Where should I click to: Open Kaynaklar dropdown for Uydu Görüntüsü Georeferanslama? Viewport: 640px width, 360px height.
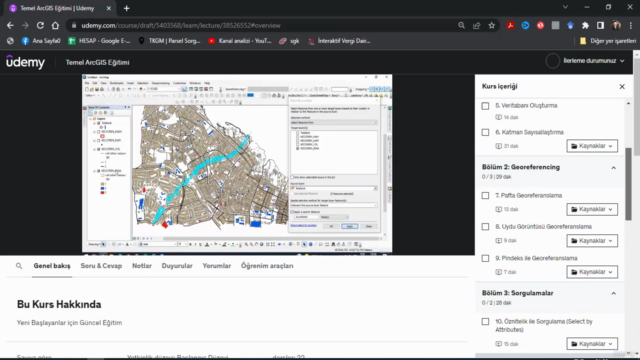pyautogui.click(x=592, y=240)
